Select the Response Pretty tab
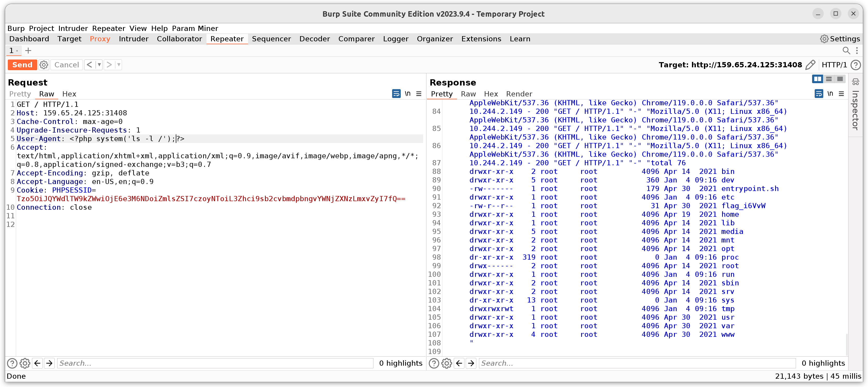868x387 pixels. coord(442,94)
